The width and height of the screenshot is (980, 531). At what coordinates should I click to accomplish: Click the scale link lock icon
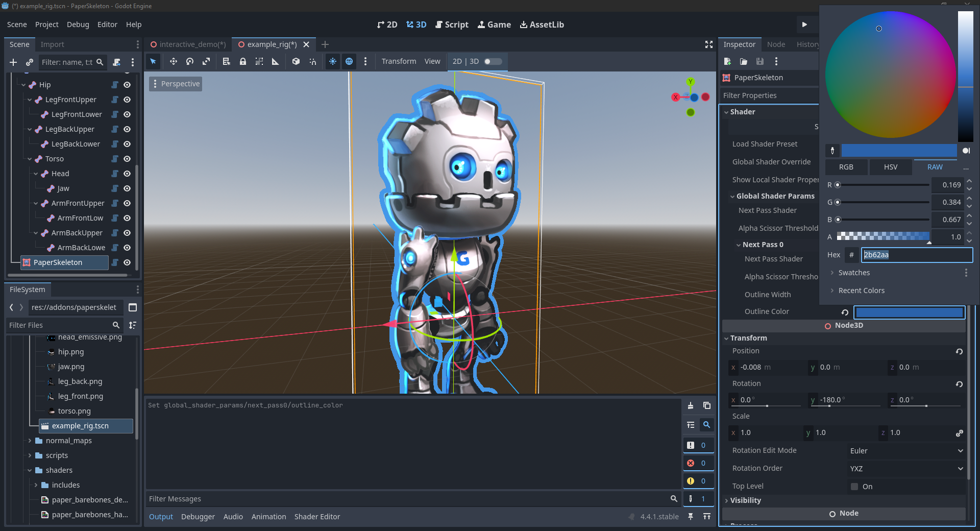pyautogui.click(x=959, y=433)
